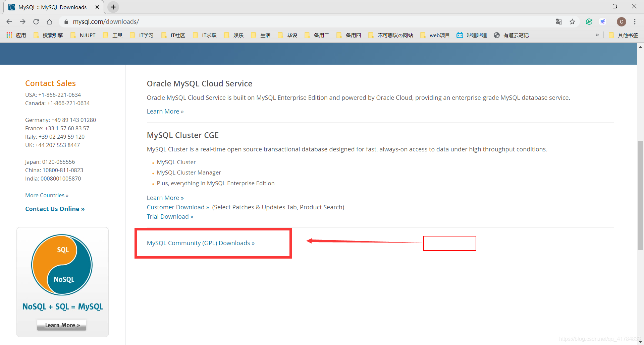Open the 搜索引擎 bookmark folder
Image resolution: width=644 pixels, height=345 pixels.
point(48,35)
